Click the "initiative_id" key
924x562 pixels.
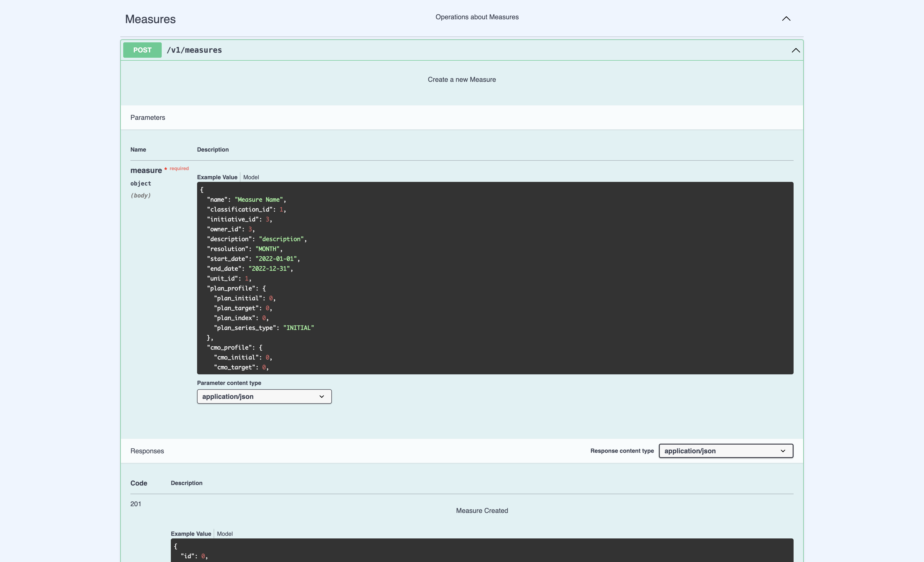coord(232,219)
